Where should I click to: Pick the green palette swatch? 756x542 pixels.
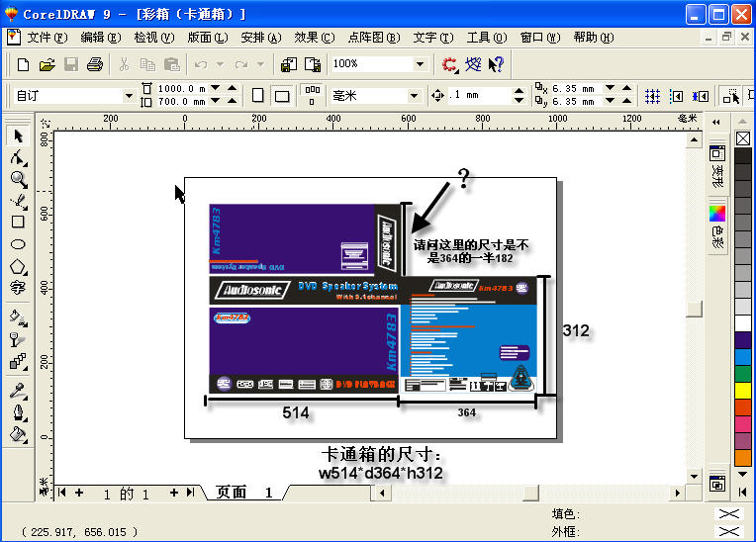(x=743, y=374)
